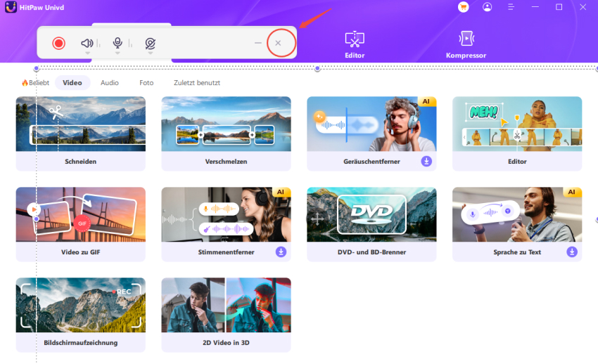
Task: Minimize the recording toolbar
Action: [x=258, y=43]
